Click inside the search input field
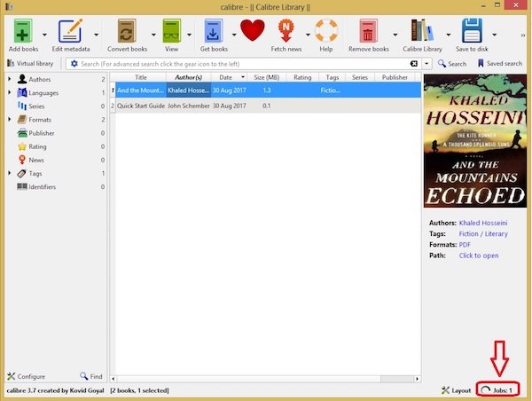 239,64
